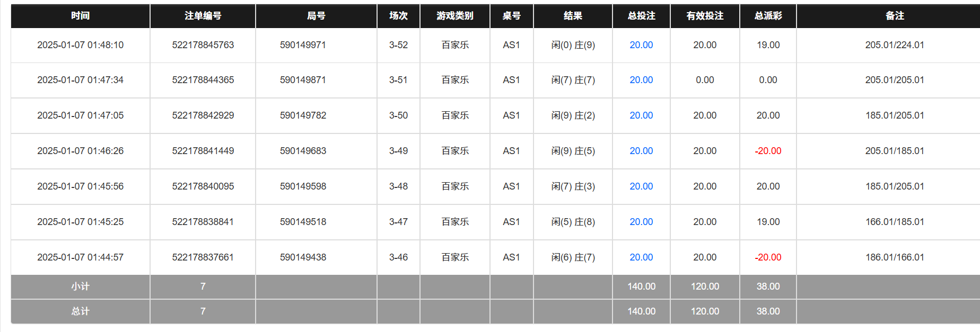Select game number 590149438
This screenshot has height=332, width=980.
(x=303, y=257)
